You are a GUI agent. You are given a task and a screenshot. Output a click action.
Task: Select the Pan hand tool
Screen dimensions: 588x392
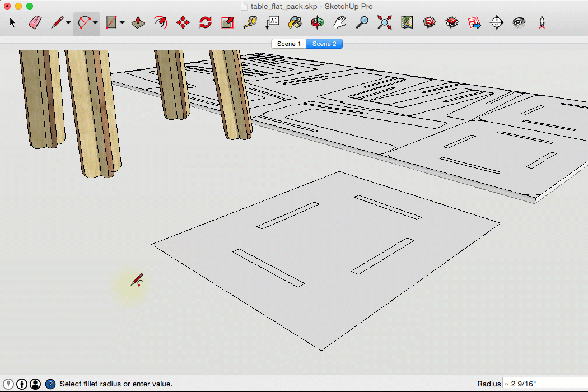340,23
